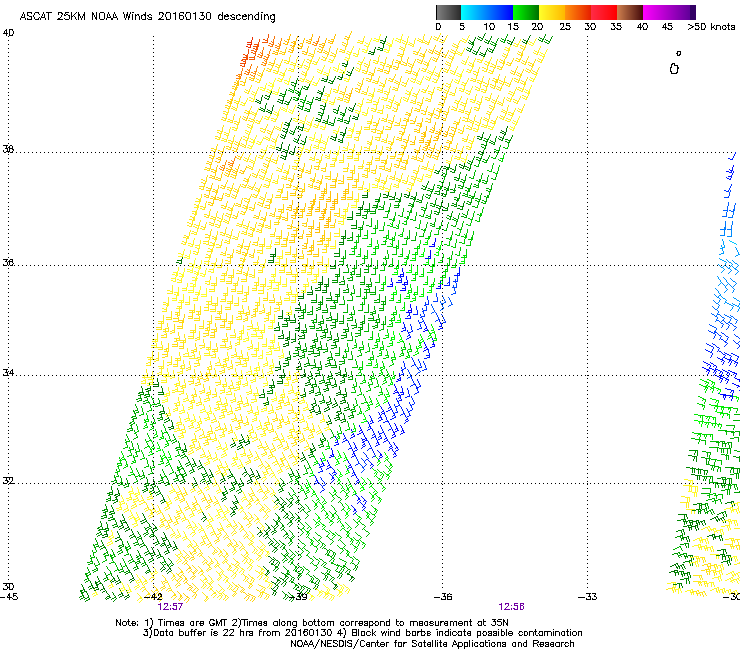Click the longitude axis label '-36'

(443, 597)
